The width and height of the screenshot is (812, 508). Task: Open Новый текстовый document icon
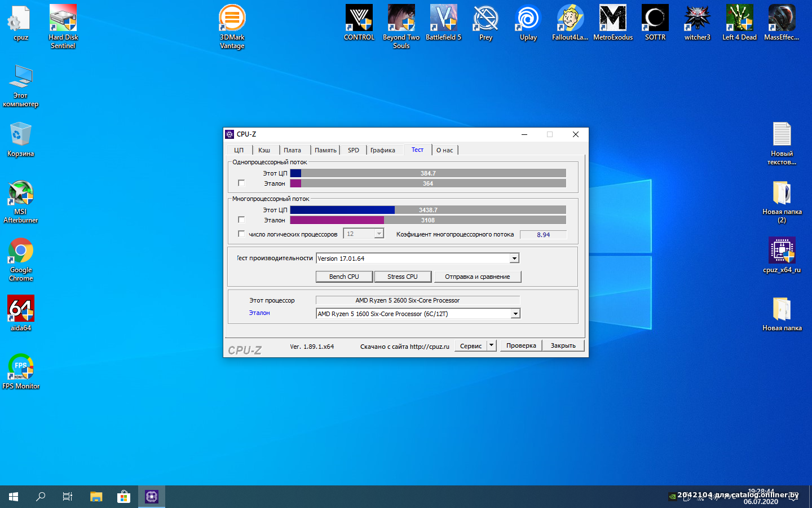tap(782, 144)
